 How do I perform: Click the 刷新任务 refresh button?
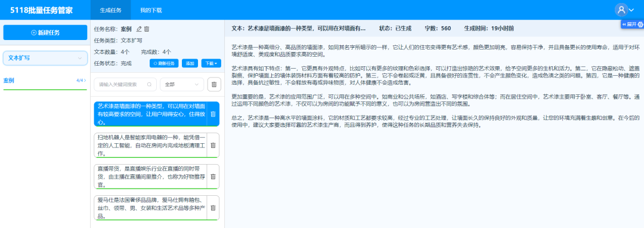164,64
